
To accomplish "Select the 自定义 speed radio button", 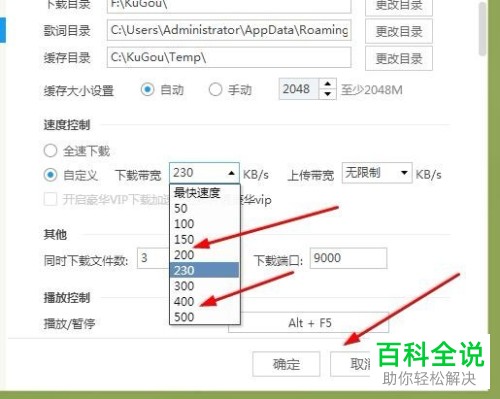I will [50, 175].
